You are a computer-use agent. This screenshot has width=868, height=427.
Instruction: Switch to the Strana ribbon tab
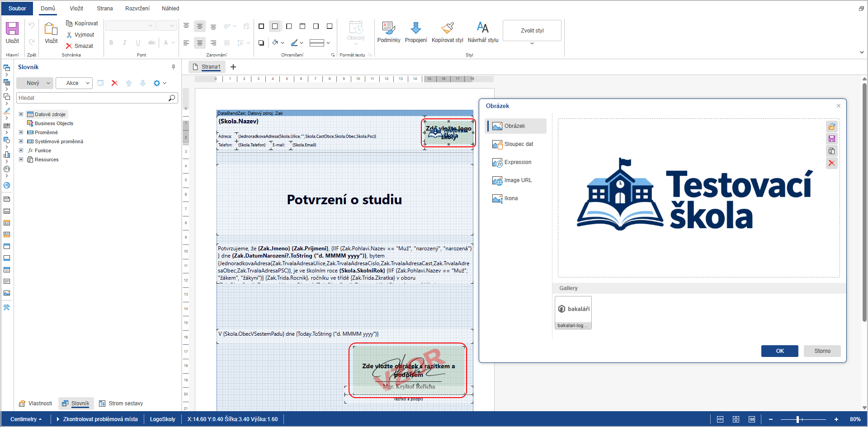(x=105, y=9)
